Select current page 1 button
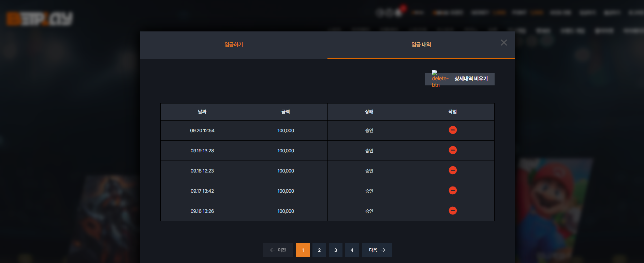 (x=303, y=250)
